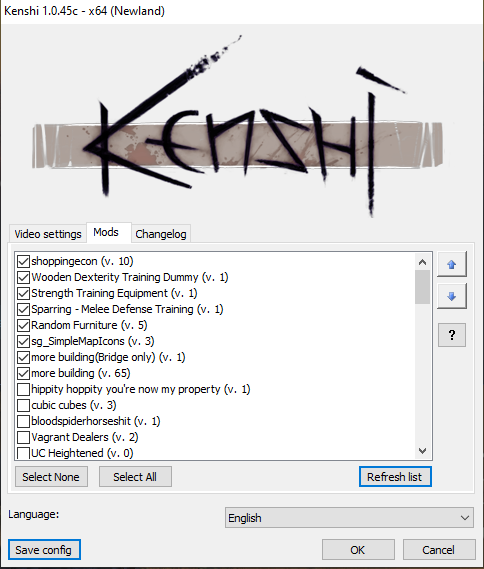
Task: Select sg_SimpleMapIcons (v. 3) entry text
Action: tap(93, 341)
